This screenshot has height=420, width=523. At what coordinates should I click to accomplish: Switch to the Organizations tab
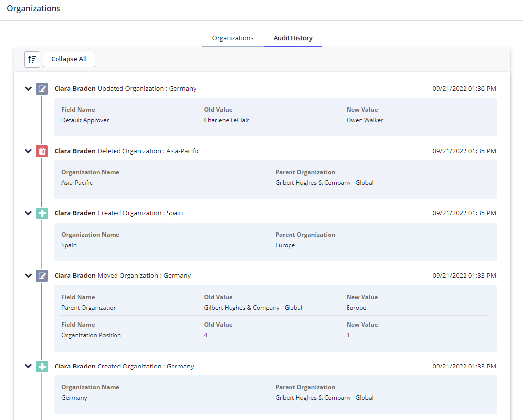[x=233, y=38]
